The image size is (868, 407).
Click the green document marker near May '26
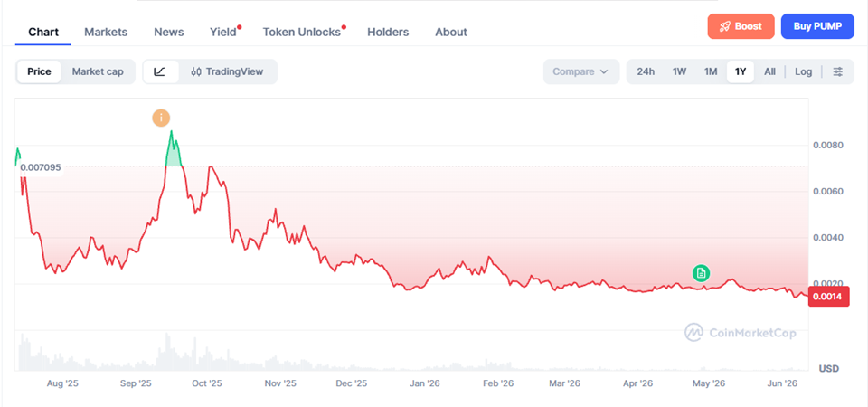(x=701, y=272)
